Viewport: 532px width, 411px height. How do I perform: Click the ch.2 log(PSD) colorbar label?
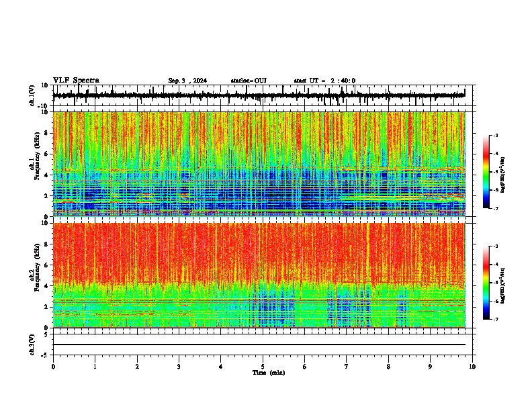point(503,285)
